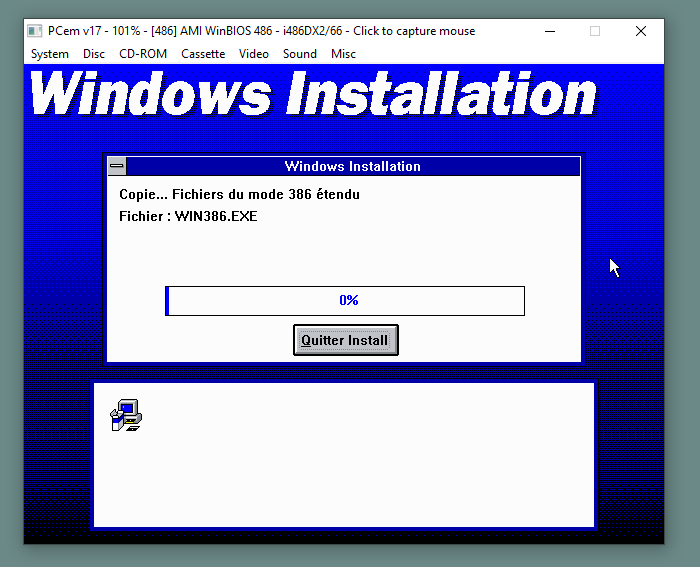Open the Disc menu
The height and width of the screenshot is (567, 700).
(x=94, y=54)
